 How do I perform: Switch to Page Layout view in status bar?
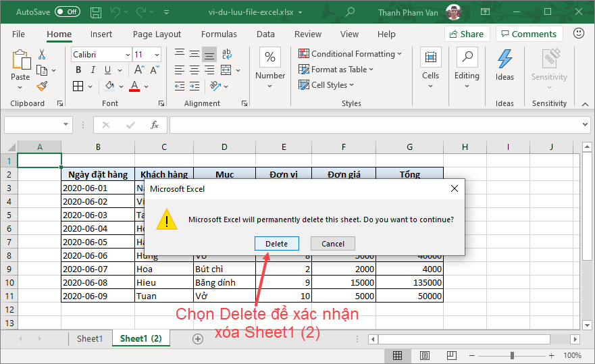coord(425,356)
